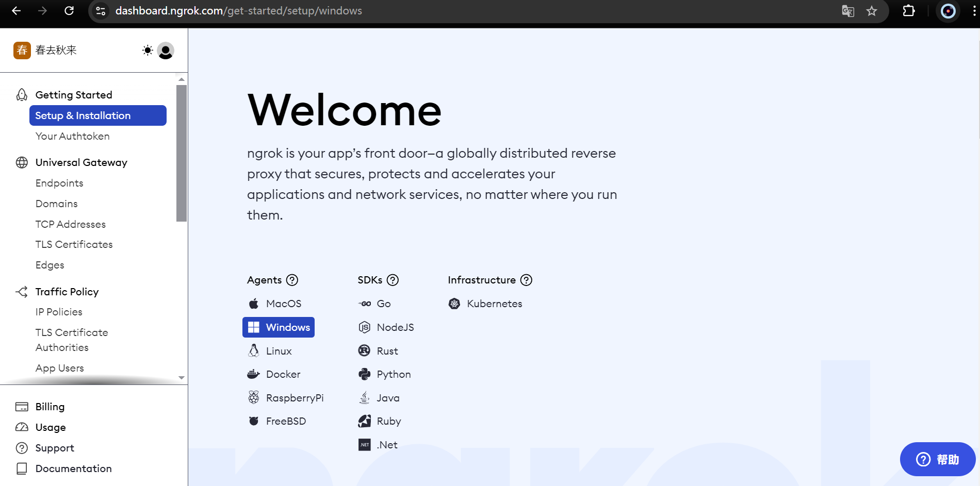Select FreeBSD agent
Viewport: 980px width, 486px height.
click(277, 421)
